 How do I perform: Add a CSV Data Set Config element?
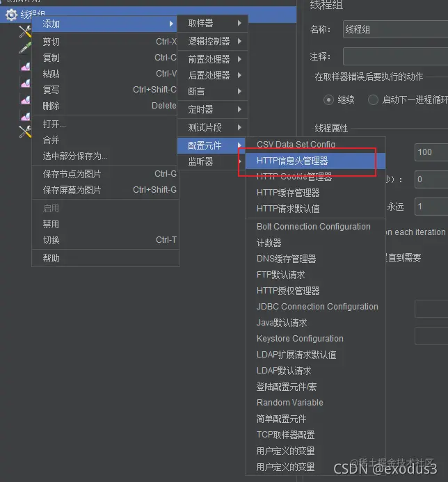pyautogui.click(x=315, y=145)
